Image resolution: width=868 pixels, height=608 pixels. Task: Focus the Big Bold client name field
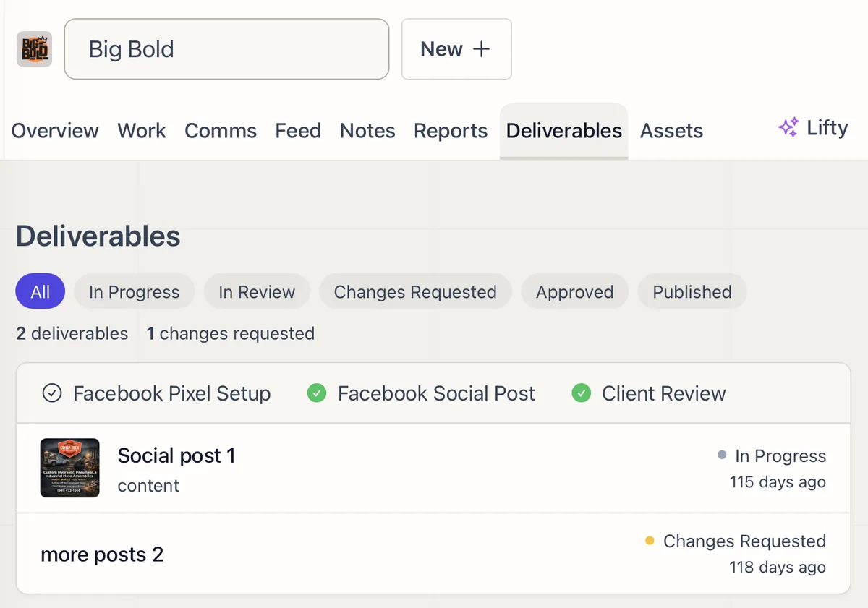pos(226,49)
